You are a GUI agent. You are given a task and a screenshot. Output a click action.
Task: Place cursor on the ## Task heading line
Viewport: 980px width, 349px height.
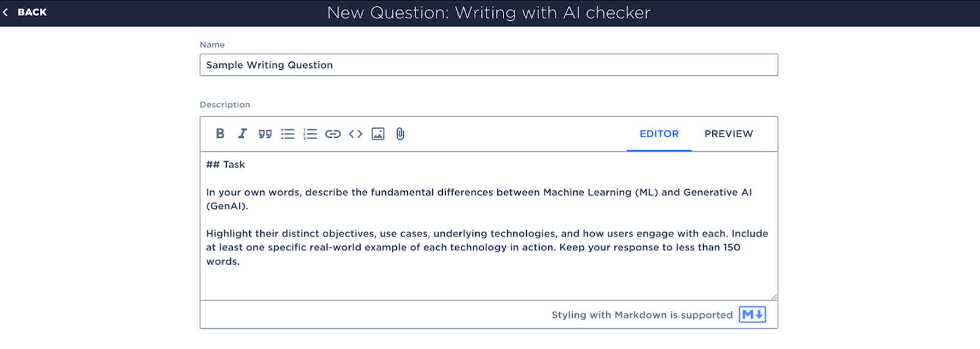(225, 164)
